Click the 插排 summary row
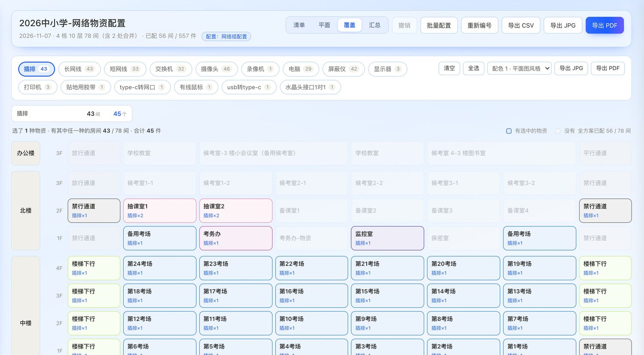 tap(72, 113)
